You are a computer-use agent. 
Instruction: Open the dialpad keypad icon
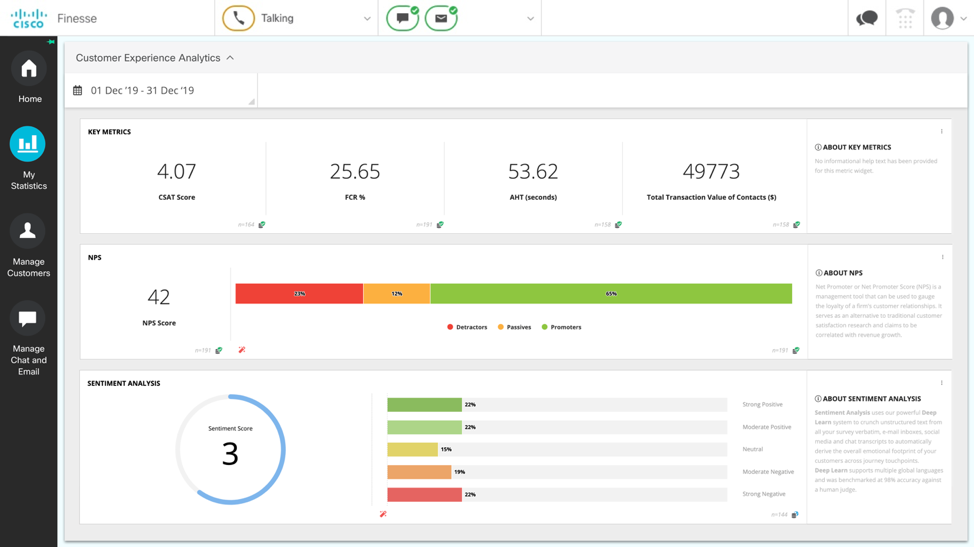(x=905, y=18)
